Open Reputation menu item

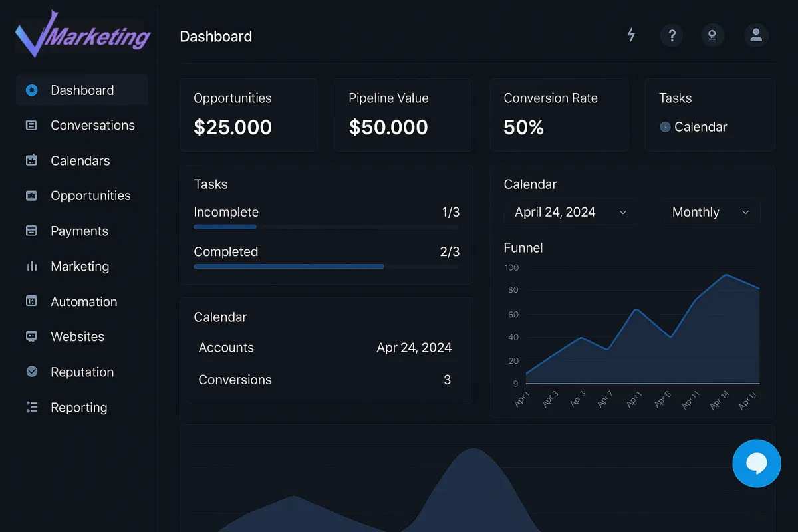point(82,372)
